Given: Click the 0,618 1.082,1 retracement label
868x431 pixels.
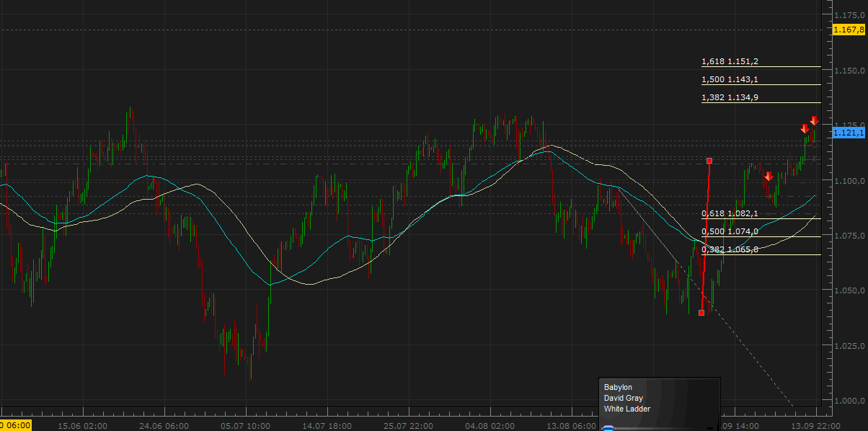Looking at the screenshot, I should pos(730,213).
